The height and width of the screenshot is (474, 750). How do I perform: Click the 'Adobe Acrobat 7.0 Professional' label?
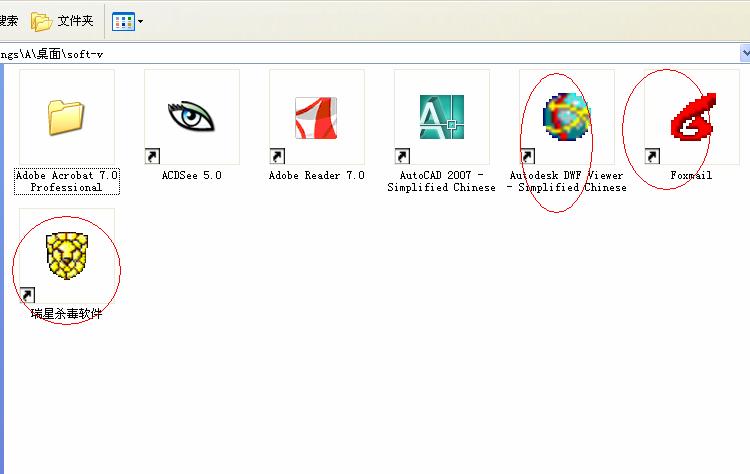pos(66,181)
